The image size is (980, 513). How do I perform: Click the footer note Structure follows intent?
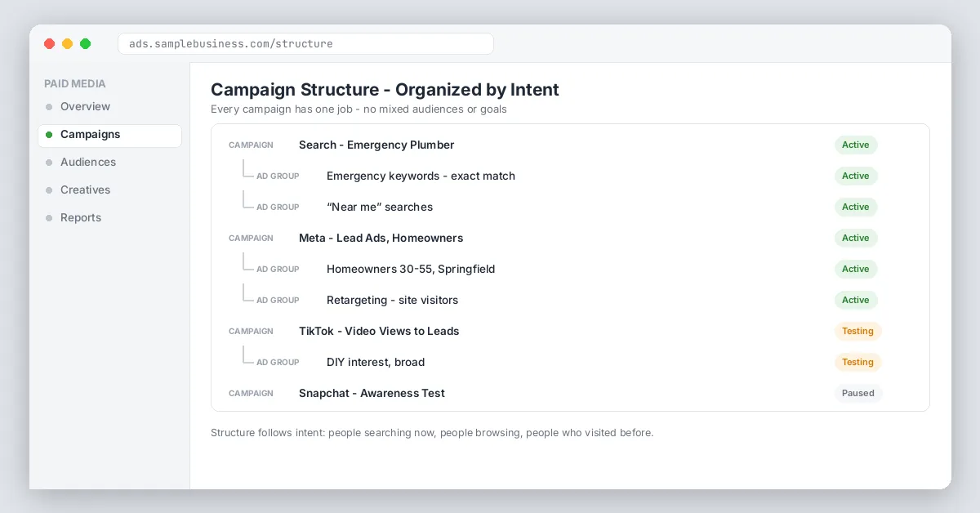pos(432,433)
